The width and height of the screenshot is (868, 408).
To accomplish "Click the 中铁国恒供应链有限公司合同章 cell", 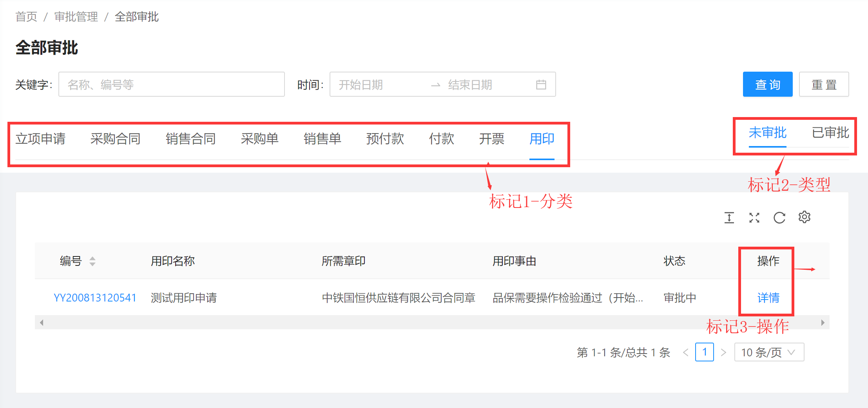I will [399, 298].
